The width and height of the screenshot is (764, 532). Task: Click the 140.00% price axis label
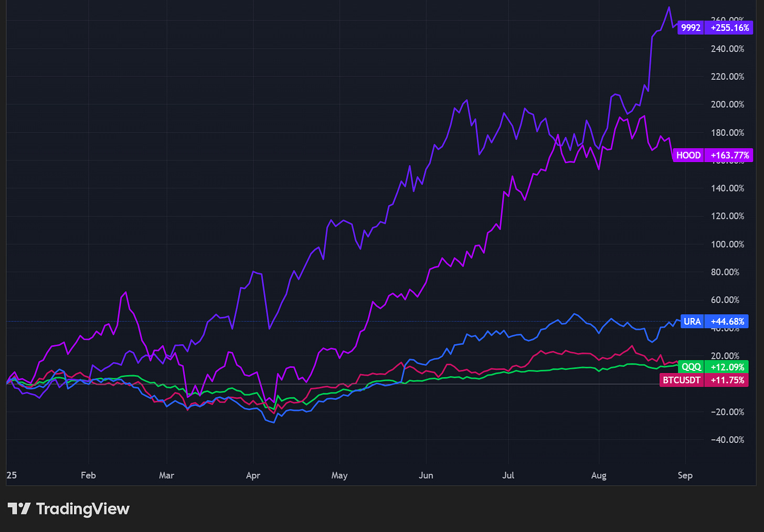727,188
